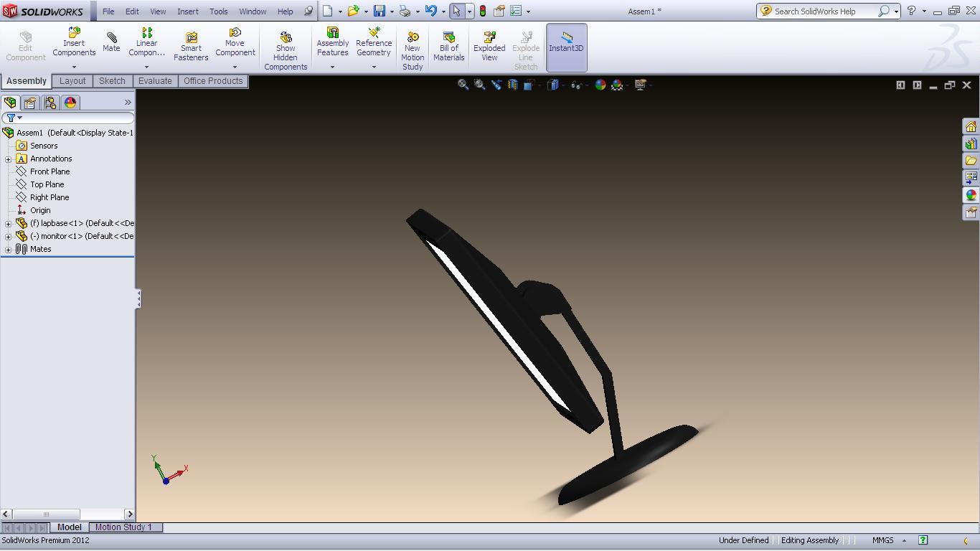
Task: Open the Insert Components dropdown arrow
Action: (x=74, y=67)
